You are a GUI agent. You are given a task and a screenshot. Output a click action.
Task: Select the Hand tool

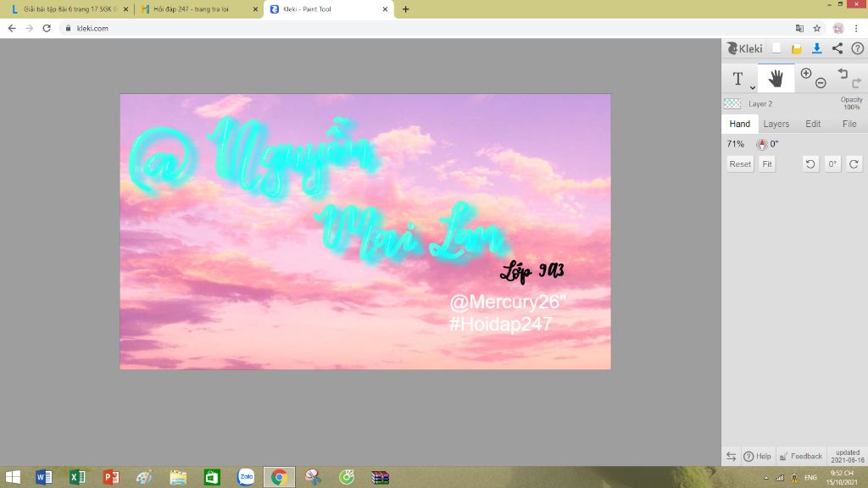pos(776,79)
